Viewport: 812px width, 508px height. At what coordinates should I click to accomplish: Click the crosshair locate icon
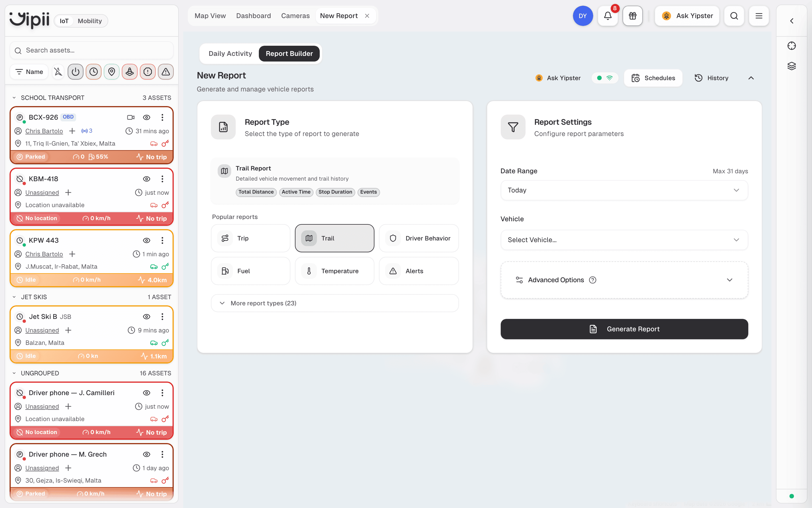click(x=791, y=46)
